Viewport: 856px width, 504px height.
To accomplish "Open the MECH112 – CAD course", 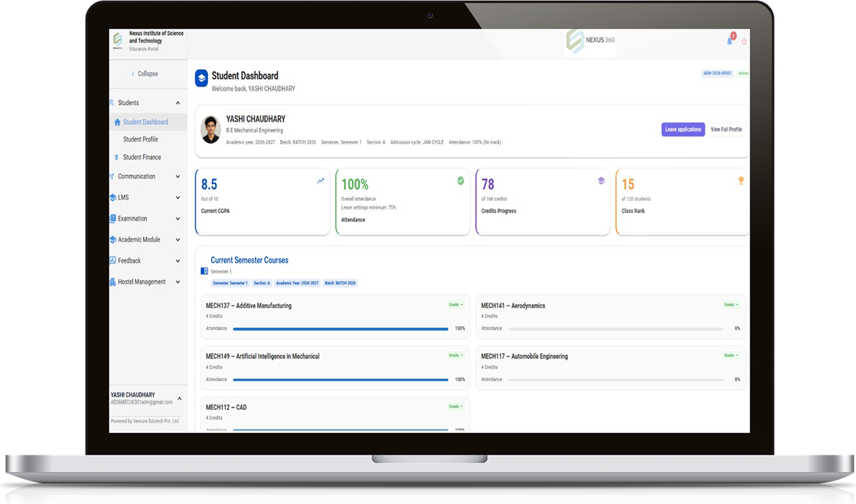I will [x=226, y=407].
